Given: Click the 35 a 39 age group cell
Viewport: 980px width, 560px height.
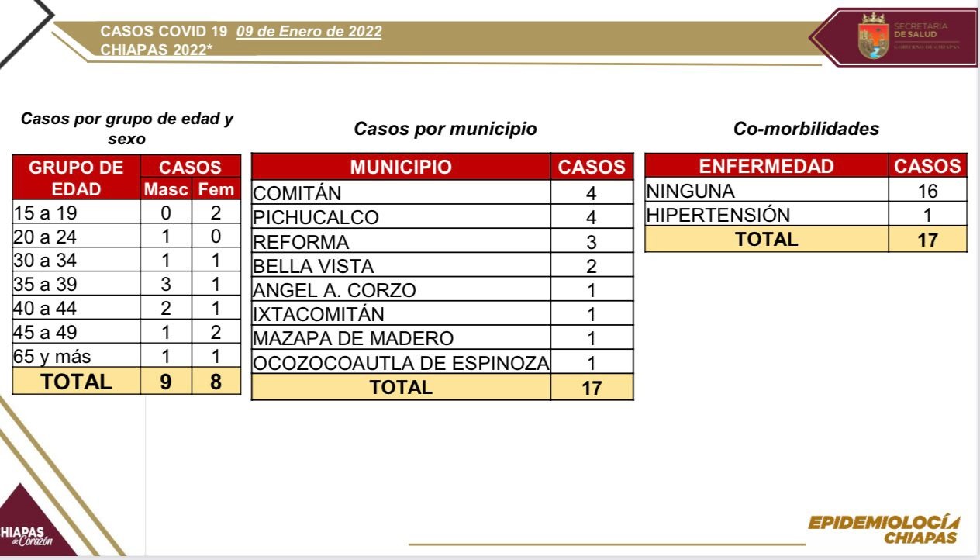Looking at the screenshot, I should pyautogui.click(x=76, y=284).
